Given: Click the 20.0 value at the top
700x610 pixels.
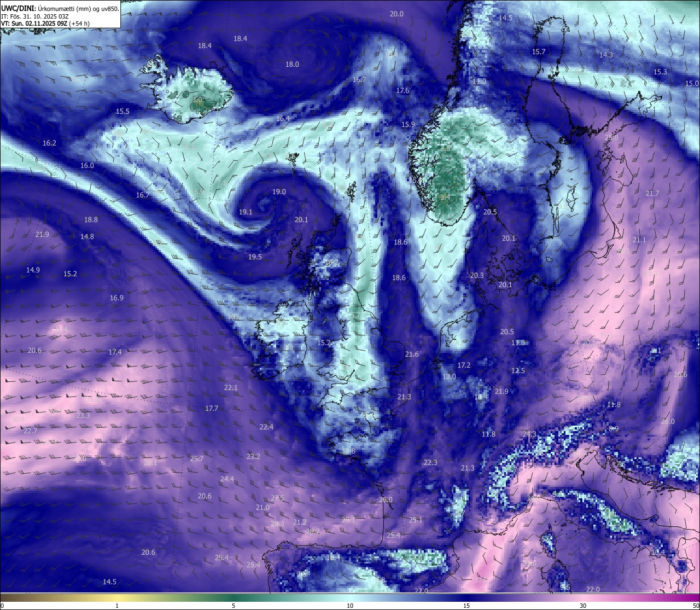Looking at the screenshot, I should 396,14.
